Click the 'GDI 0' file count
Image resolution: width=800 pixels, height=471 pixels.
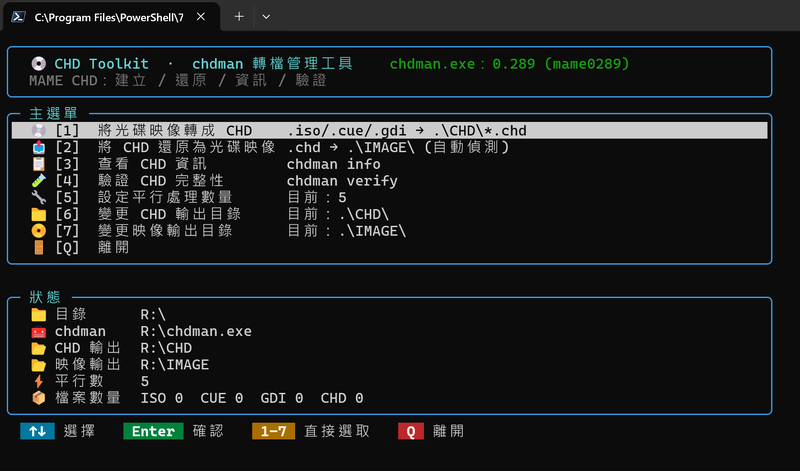pos(282,398)
